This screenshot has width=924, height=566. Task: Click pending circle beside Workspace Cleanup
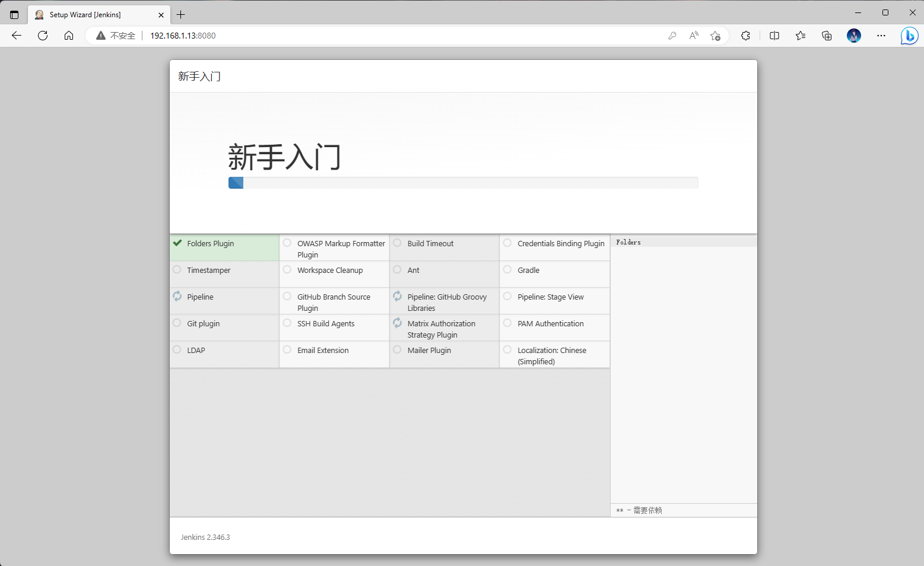(x=287, y=269)
